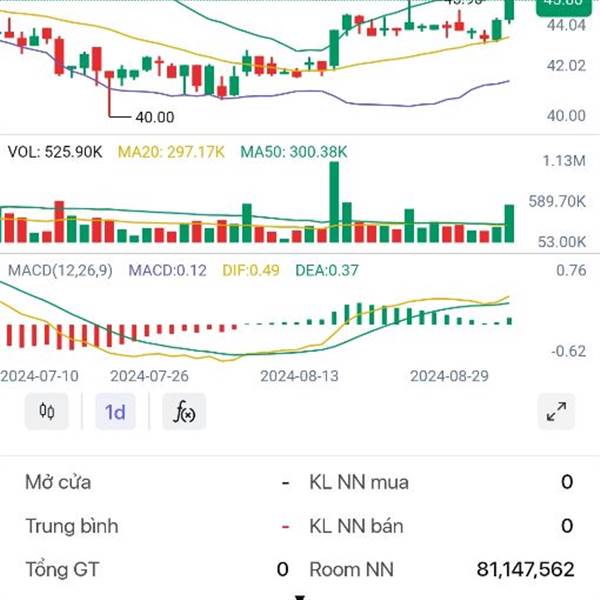The image size is (600, 600).
Task: Click the KL NN bán label
Action: (x=356, y=526)
